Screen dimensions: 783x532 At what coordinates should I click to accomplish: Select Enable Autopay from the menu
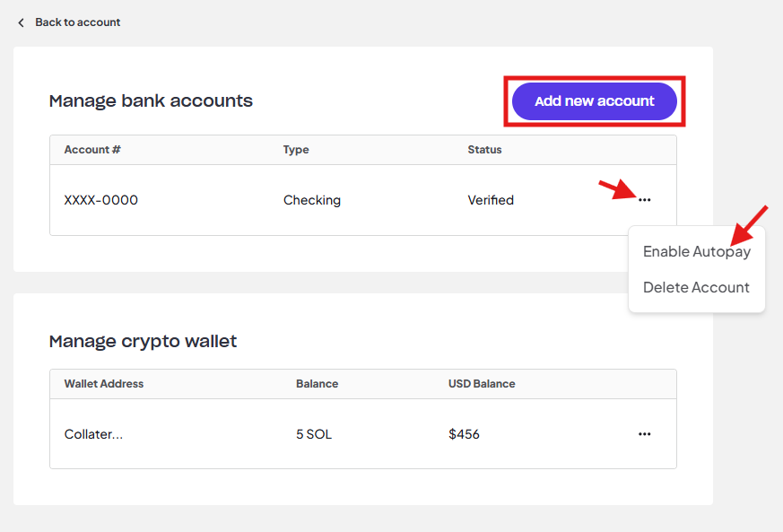(x=697, y=251)
